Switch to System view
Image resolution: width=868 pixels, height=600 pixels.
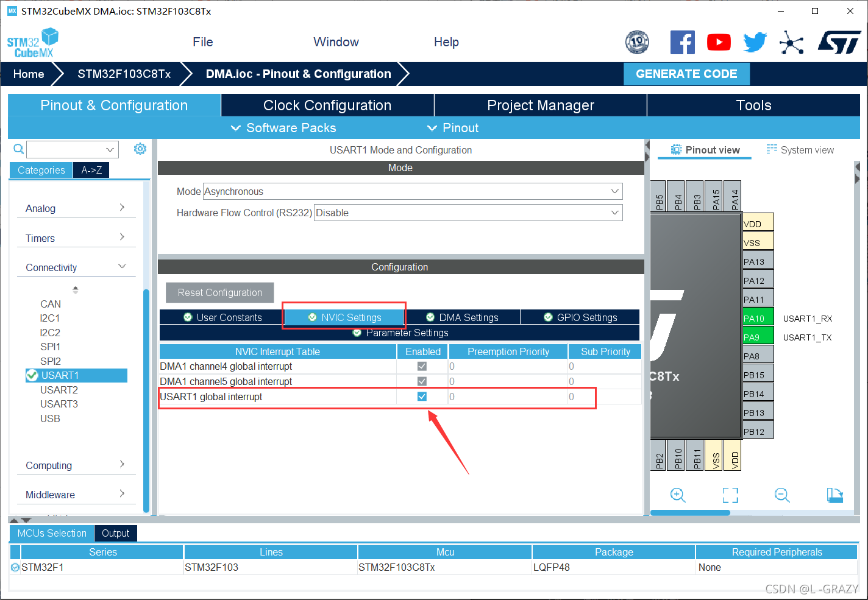pos(800,150)
